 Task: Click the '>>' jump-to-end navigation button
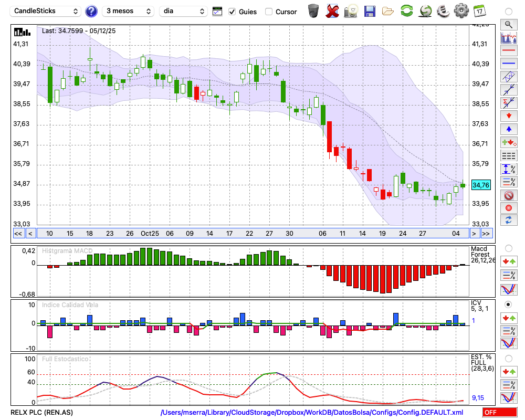[x=486, y=234]
